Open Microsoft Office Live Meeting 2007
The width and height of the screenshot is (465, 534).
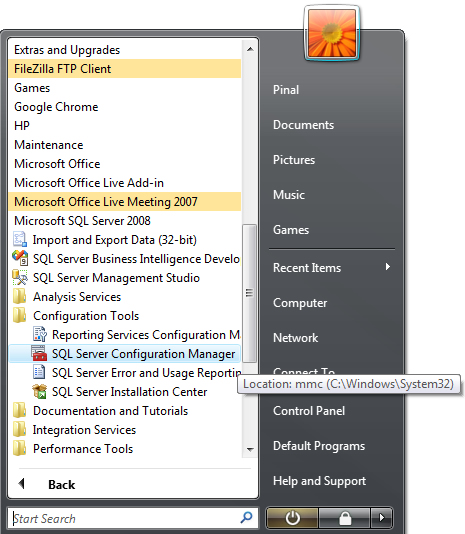coord(125,202)
